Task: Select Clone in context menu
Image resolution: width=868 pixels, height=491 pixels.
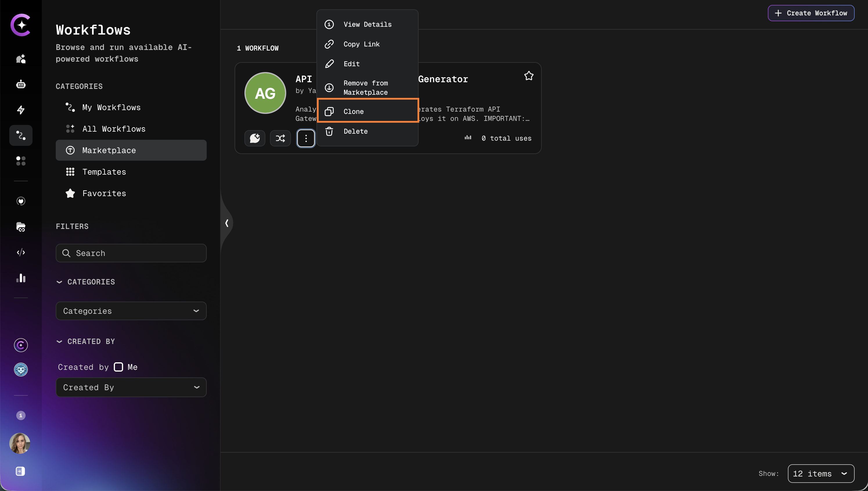Action: click(x=368, y=111)
